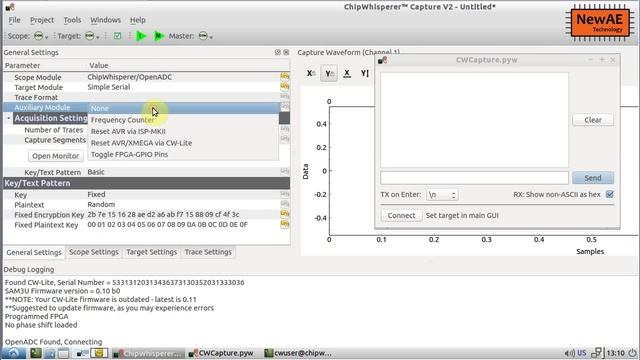
Task: Float the General Settings dock panel
Action: pos(278,52)
